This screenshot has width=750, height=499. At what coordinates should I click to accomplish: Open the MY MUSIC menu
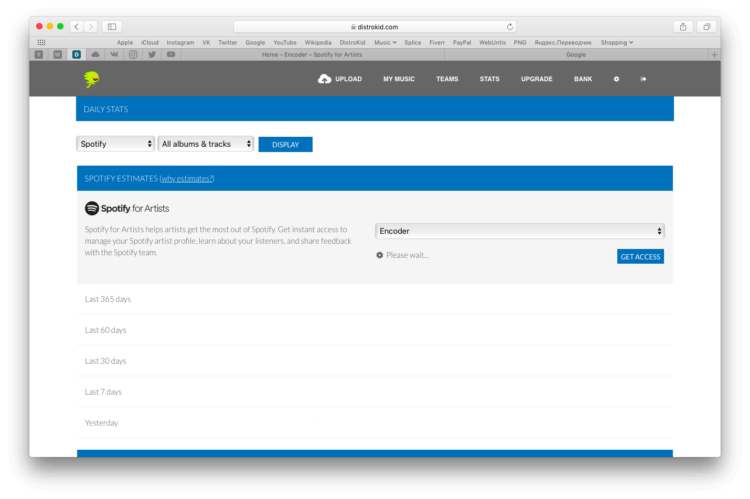tap(398, 79)
